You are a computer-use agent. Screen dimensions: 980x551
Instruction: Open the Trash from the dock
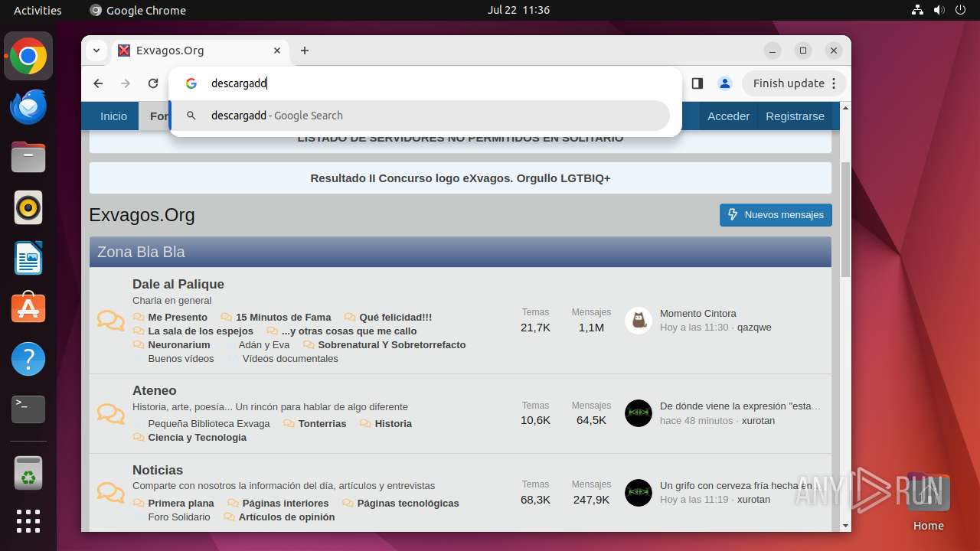[28, 473]
